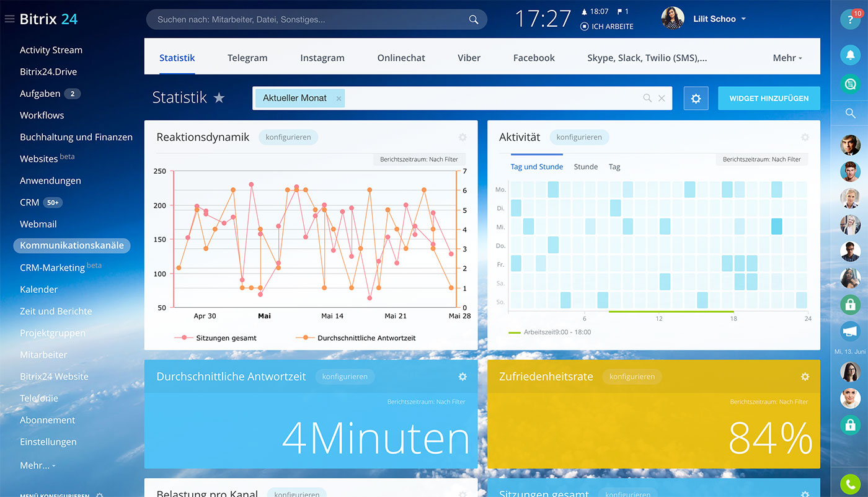
Task: Open Einstellungen in left menu
Action: tap(48, 442)
